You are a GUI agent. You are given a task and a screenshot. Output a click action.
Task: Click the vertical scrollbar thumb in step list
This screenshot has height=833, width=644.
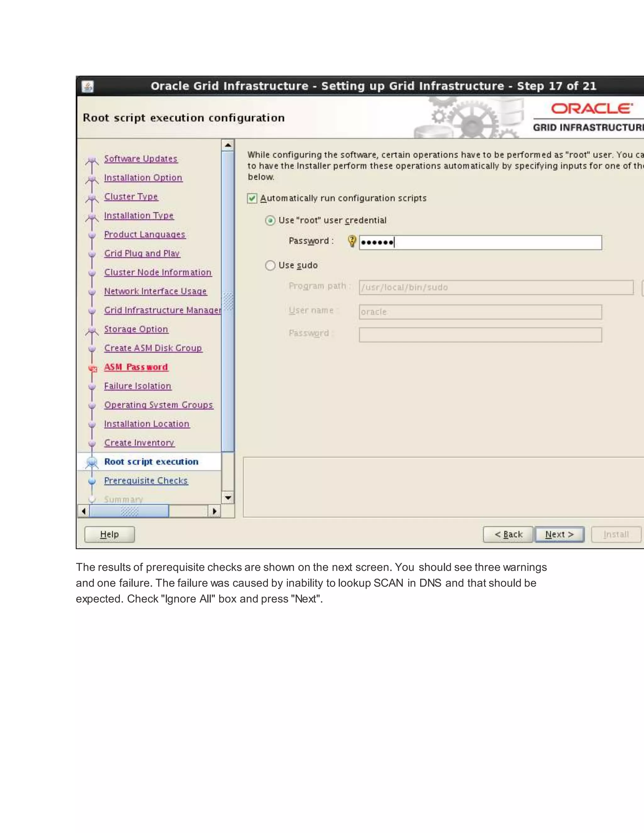228,301
